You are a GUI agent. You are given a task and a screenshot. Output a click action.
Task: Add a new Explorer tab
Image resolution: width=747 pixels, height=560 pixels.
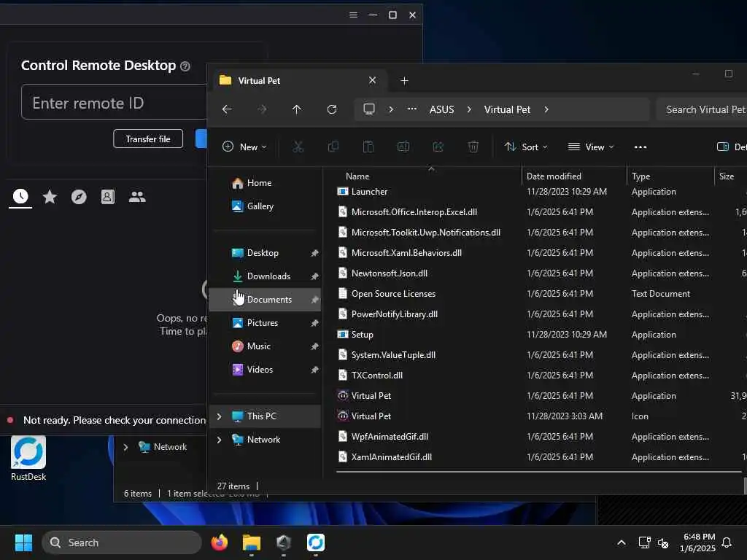pos(404,80)
